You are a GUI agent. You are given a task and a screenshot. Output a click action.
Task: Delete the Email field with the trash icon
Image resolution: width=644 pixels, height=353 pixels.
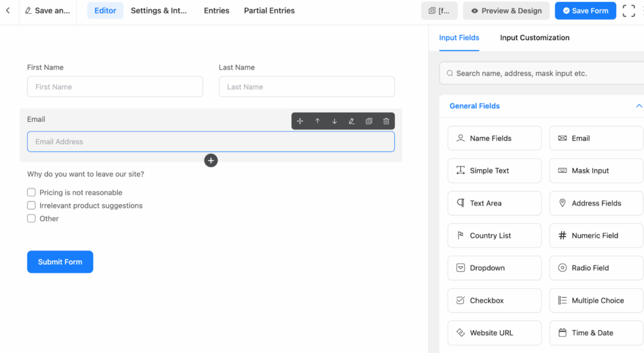(x=386, y=121)
